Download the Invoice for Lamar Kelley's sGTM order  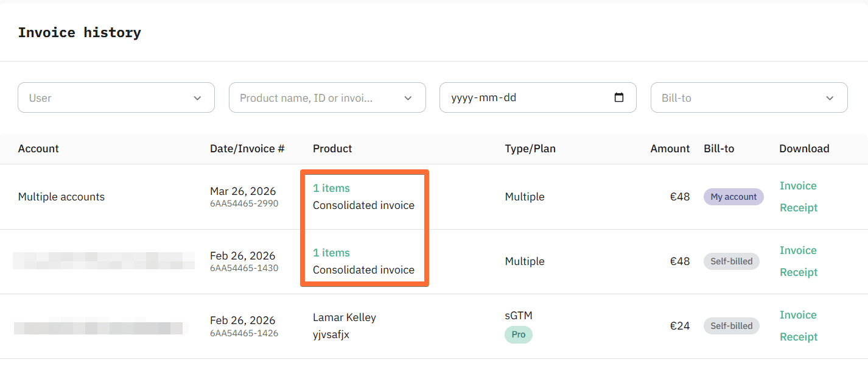pos(798,315)
